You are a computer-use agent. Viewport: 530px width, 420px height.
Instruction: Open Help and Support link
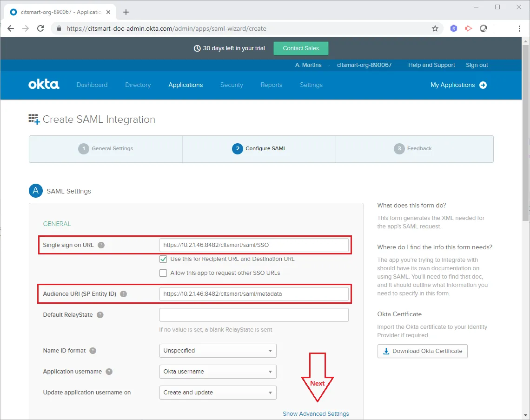point(431,65)
